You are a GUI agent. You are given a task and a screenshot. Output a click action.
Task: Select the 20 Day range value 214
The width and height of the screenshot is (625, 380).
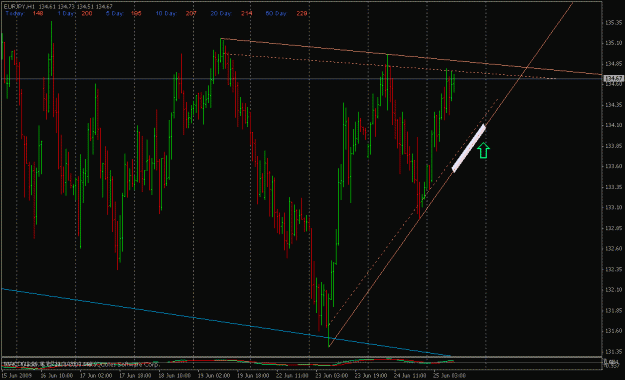[246, 14]
